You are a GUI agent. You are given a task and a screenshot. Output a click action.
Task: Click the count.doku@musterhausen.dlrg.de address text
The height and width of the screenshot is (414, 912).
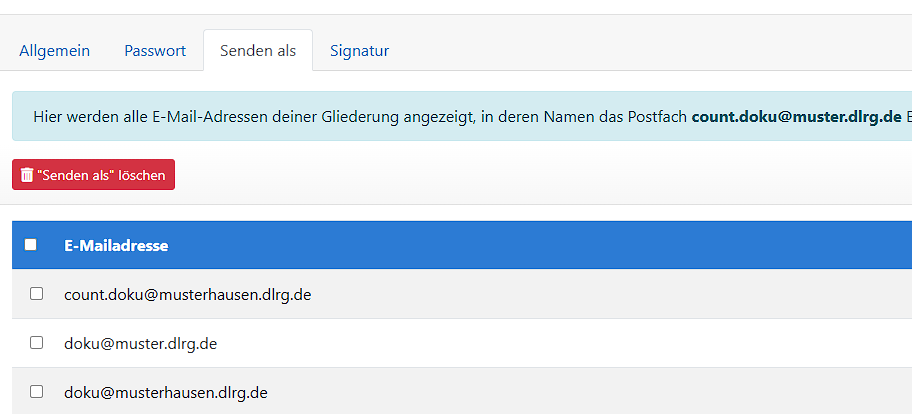pyautogui.click(x=188, y=295)
